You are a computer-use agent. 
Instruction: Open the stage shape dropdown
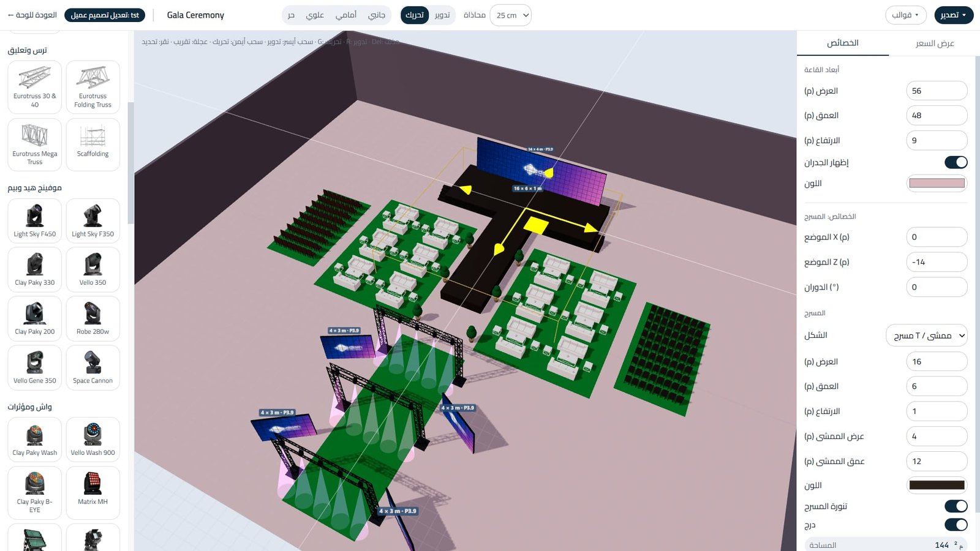click(926, 335)
